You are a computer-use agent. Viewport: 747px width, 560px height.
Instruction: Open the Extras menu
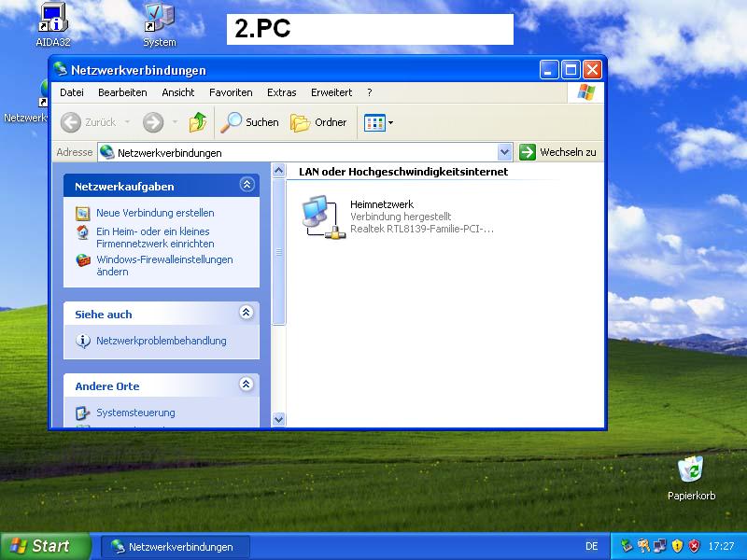tap(282, 92)
